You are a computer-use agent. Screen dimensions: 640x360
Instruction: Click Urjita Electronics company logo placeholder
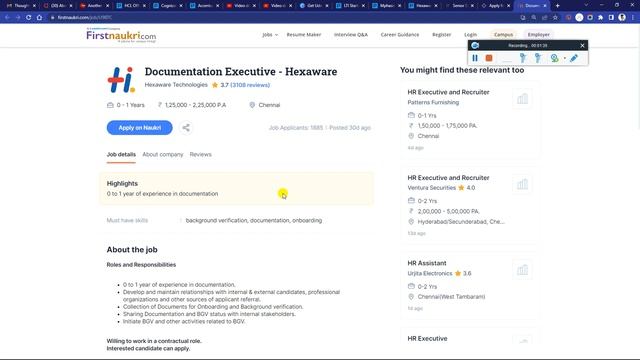(x=522, y=270)
